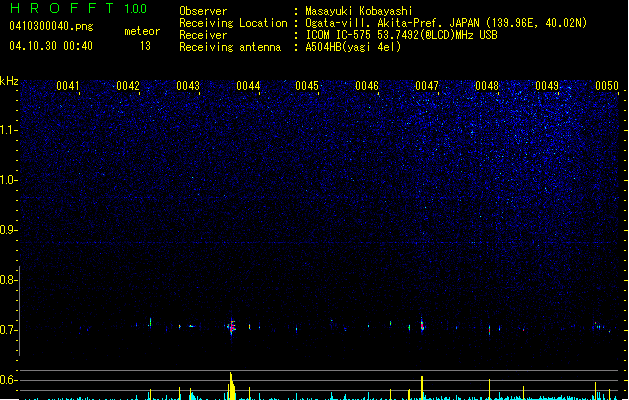The width and height of the screenshot is (629, 400).
Task: Click the yellow intensity peak after 0047
Action: point(422,388)
